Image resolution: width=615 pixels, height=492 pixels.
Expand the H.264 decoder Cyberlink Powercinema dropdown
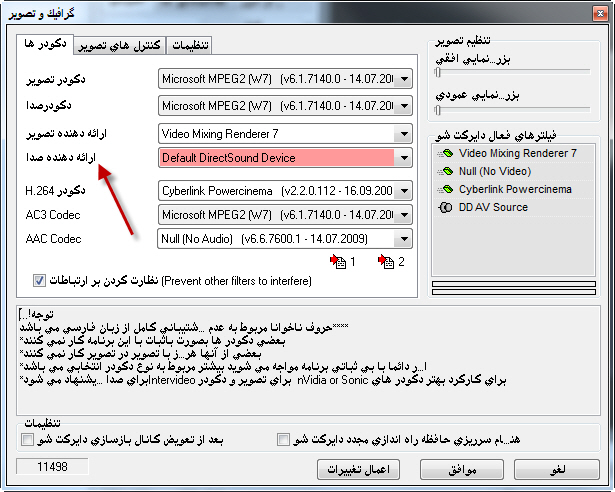403,190
